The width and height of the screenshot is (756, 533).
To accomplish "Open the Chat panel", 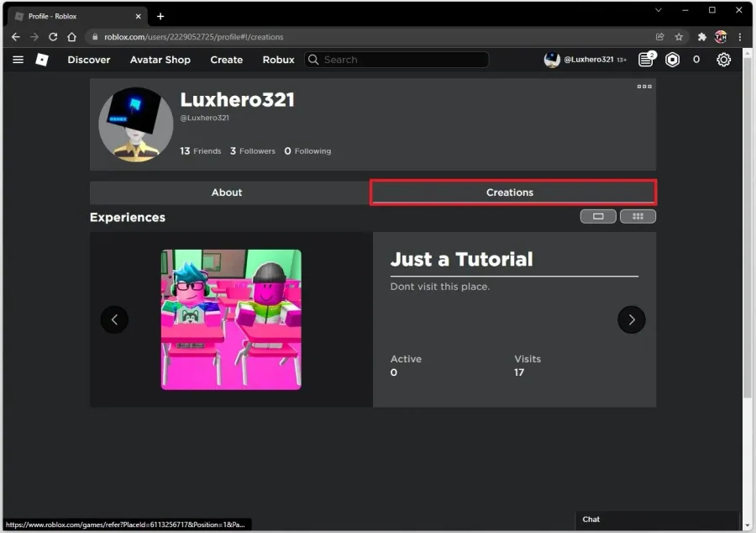I will [657, 520].
